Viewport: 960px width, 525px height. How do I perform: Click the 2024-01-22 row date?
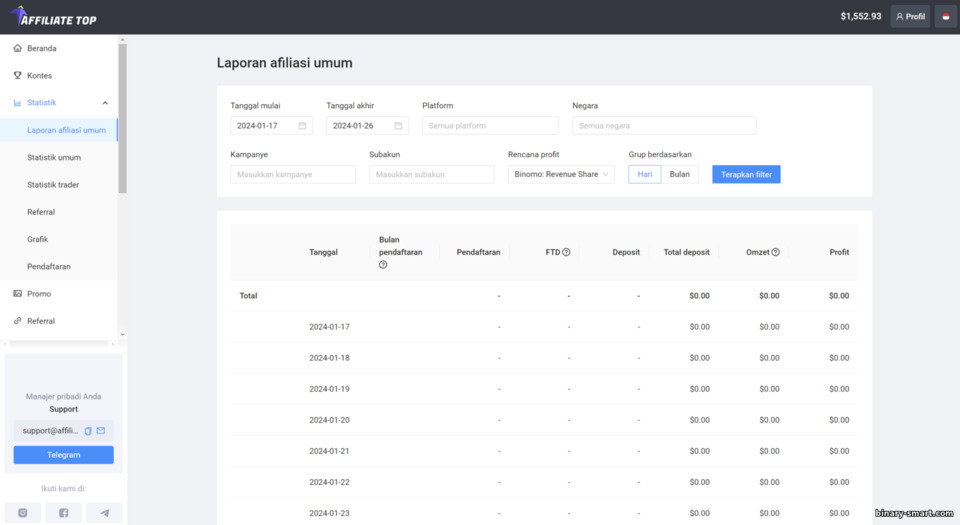(329, 482)
